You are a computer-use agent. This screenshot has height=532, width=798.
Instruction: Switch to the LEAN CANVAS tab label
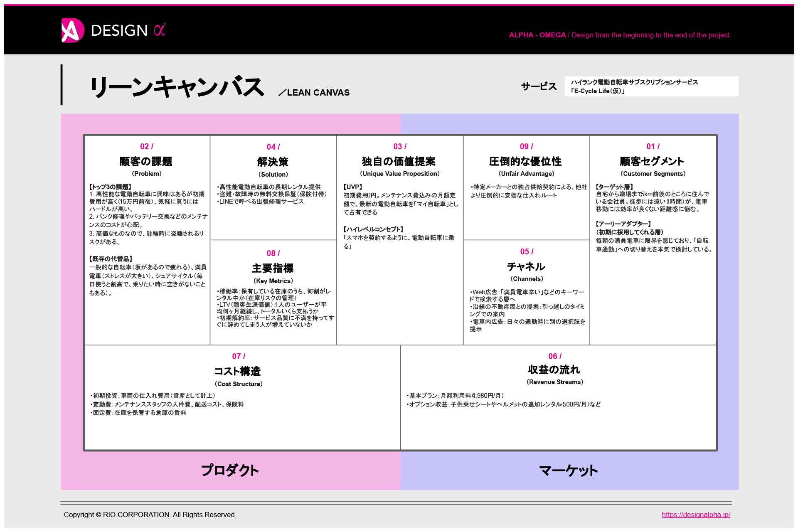(317, 92)
